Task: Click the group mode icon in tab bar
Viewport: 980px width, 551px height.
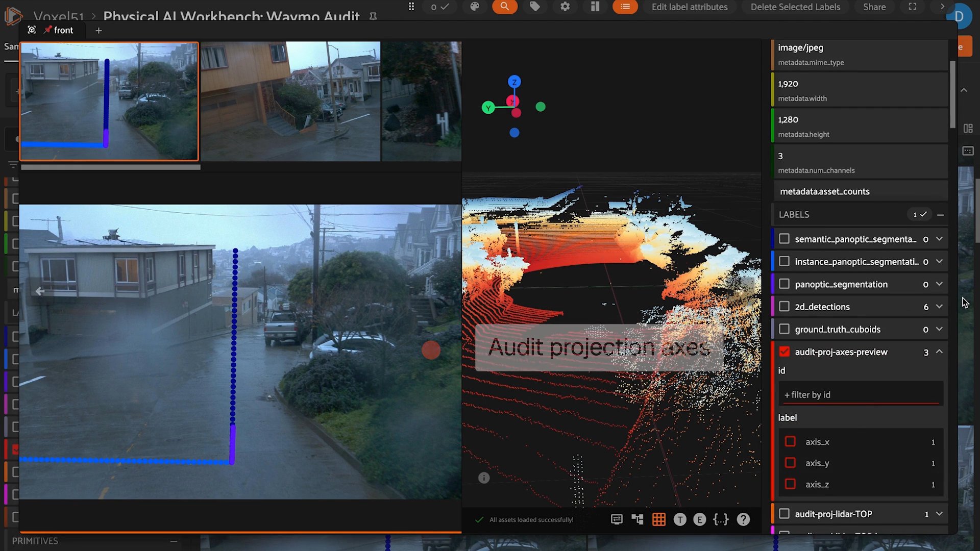Action: [x=32, y=30]
